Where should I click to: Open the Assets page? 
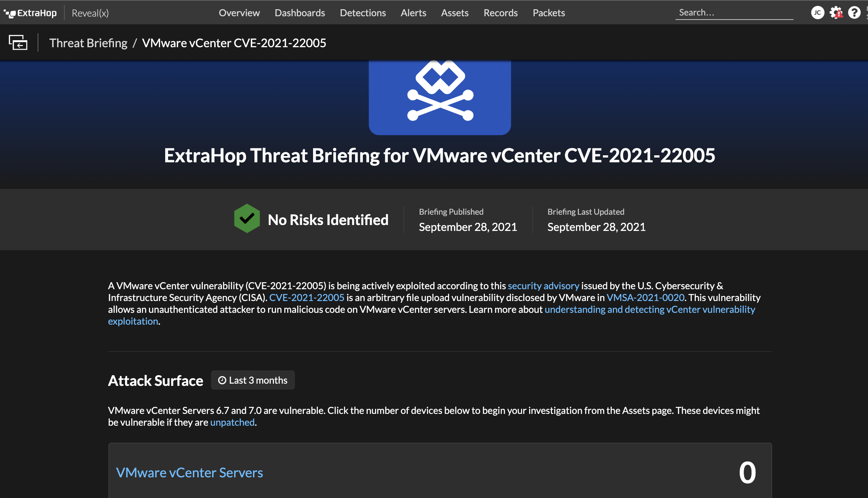coord(455,13)
